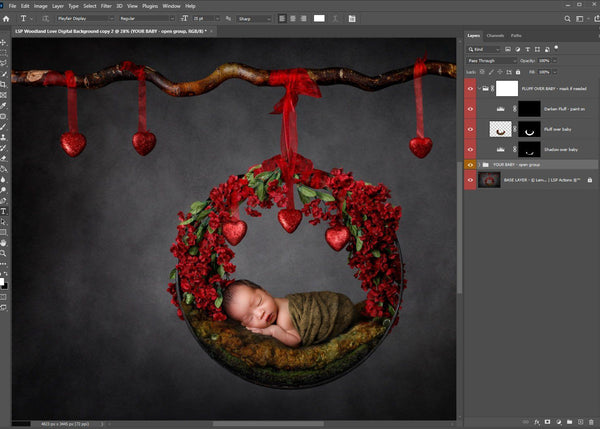Select the Zoom tool
This screenshot has width=600, height=429.
(x=4, y=253)
